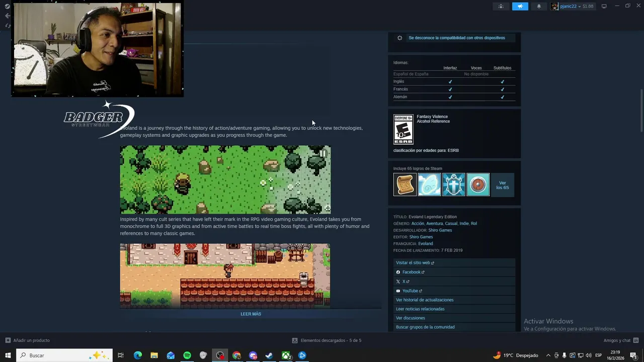644x362 pixels.
Task: Open developer Shiro Games link
Action: [x=440, y=230]
